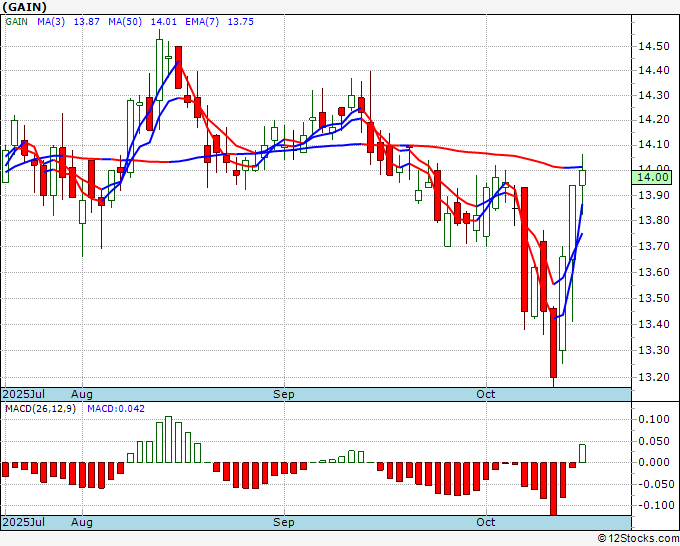Click the 14.20 price axis label

point(654,119)
